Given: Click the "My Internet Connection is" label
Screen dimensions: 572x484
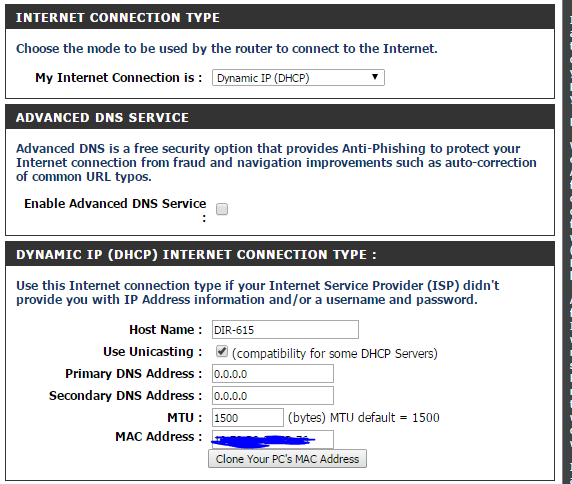Looking at the screenshot, I should tap(119, 78).
